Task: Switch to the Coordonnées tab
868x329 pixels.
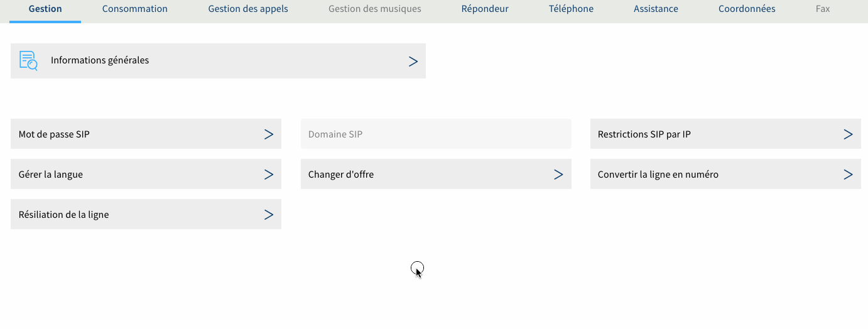Action: 747,9
